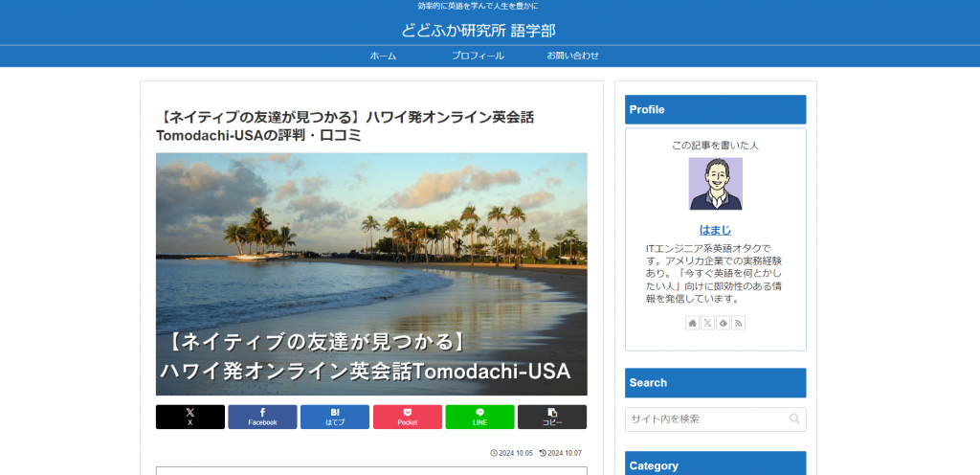The image size is (980, 475).
Task: Click the published date 2024.10.05
Action: click(x=511, y=453)
